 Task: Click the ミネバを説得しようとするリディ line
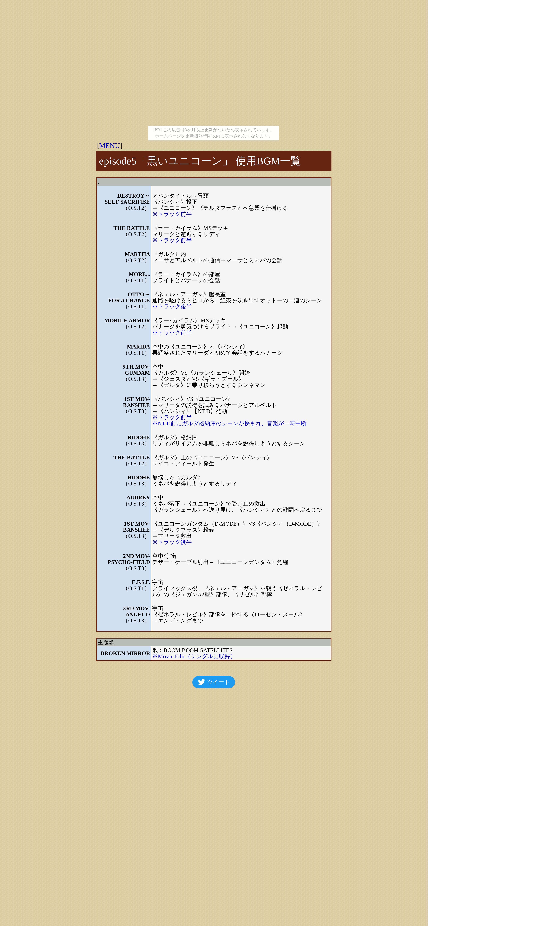(x=194, y=484)
